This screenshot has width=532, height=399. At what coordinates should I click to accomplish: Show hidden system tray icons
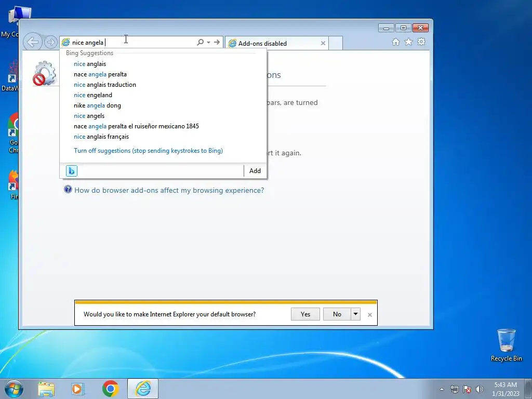[442, 389]
